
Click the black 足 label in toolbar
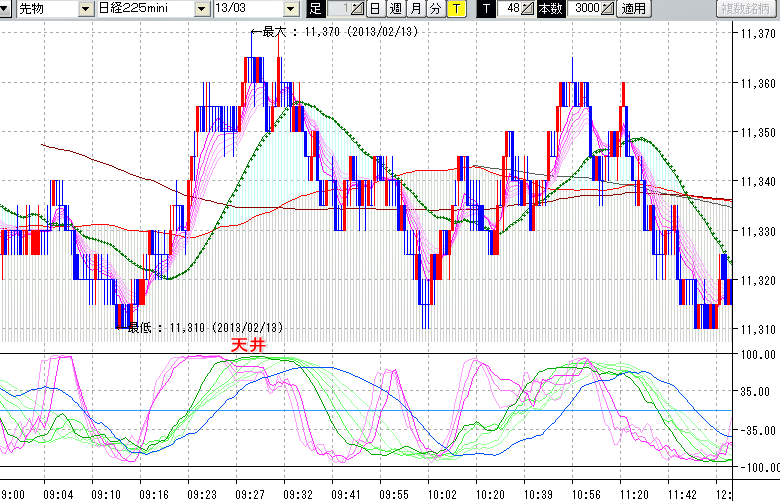(315, 9)
